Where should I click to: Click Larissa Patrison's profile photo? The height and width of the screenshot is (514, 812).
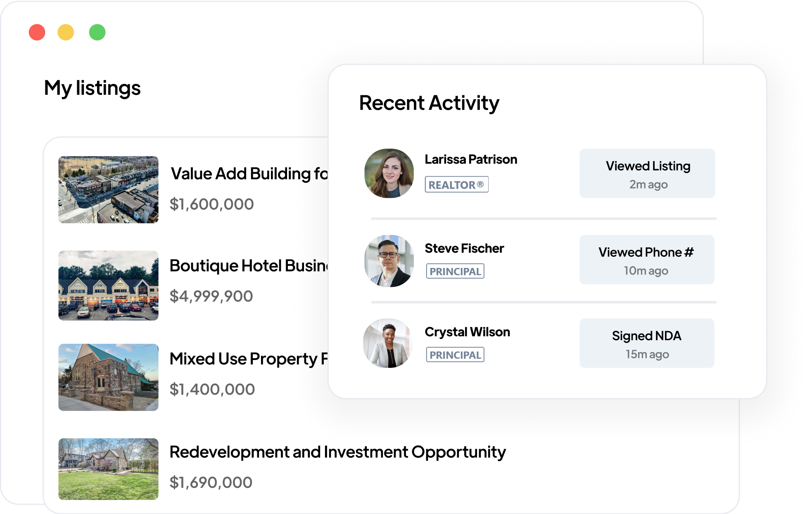(389, 173)
